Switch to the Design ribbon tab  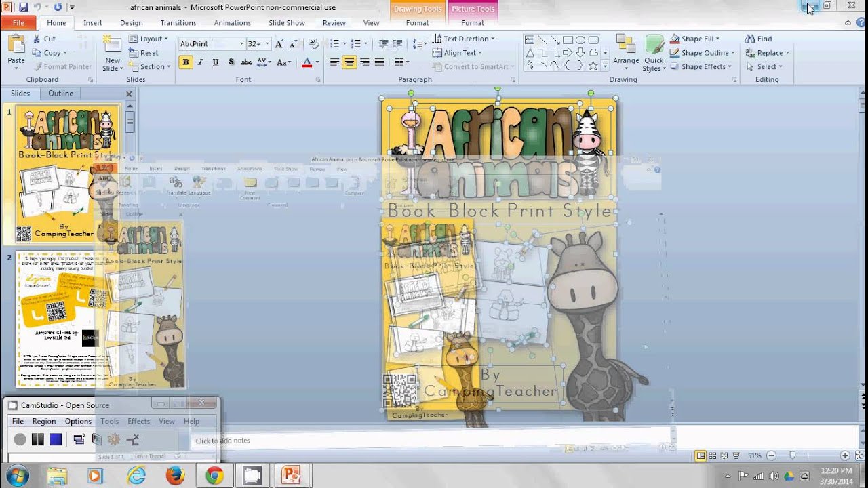(132, 23)
